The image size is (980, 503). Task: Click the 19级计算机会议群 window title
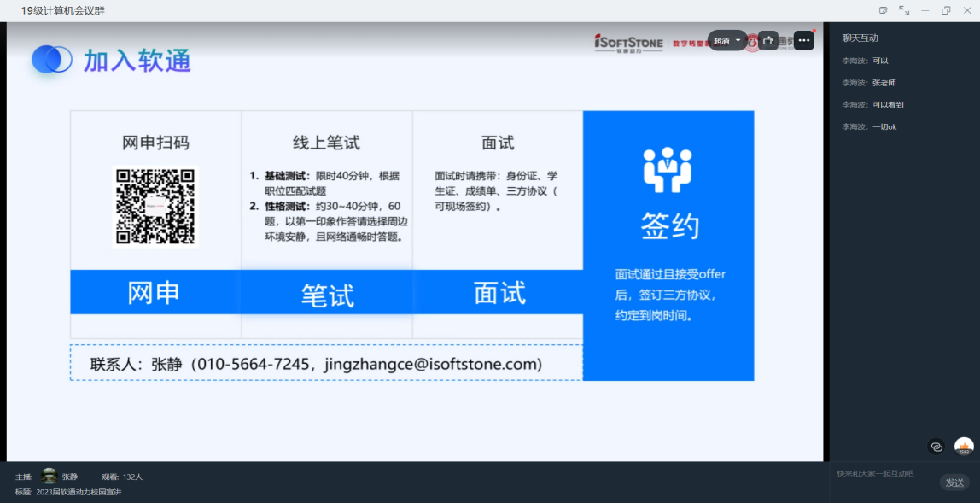[x=63, y=10]
